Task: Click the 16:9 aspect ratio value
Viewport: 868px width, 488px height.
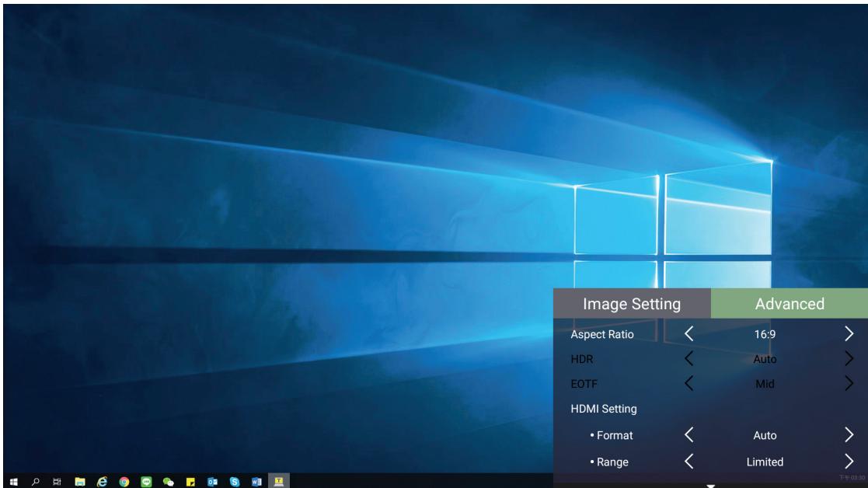Action: click(x=765, y=334)
